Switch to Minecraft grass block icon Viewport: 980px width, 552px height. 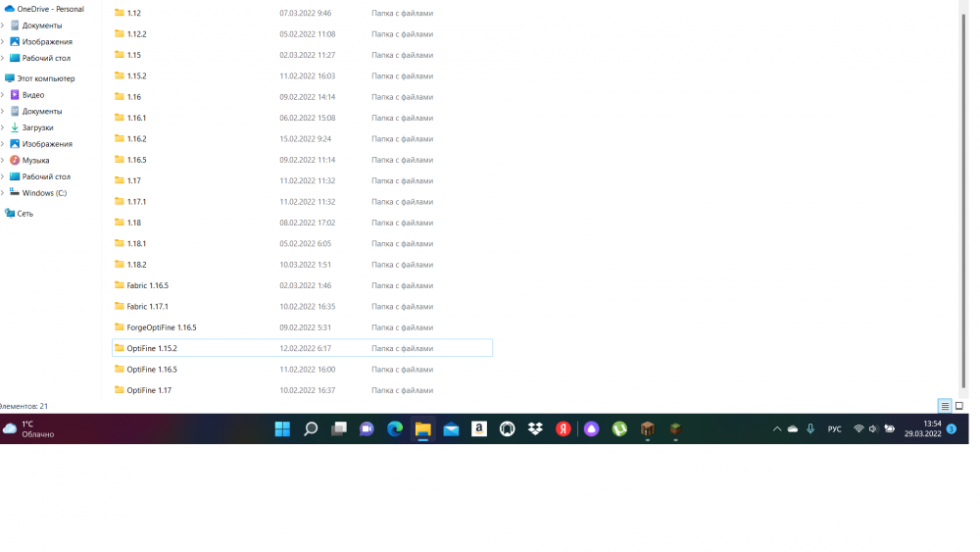675,428
